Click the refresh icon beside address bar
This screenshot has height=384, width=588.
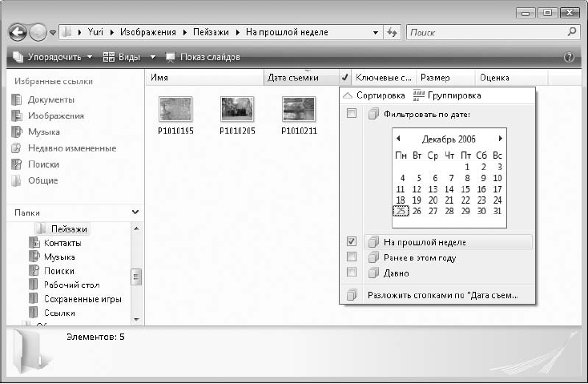point(393,33)
